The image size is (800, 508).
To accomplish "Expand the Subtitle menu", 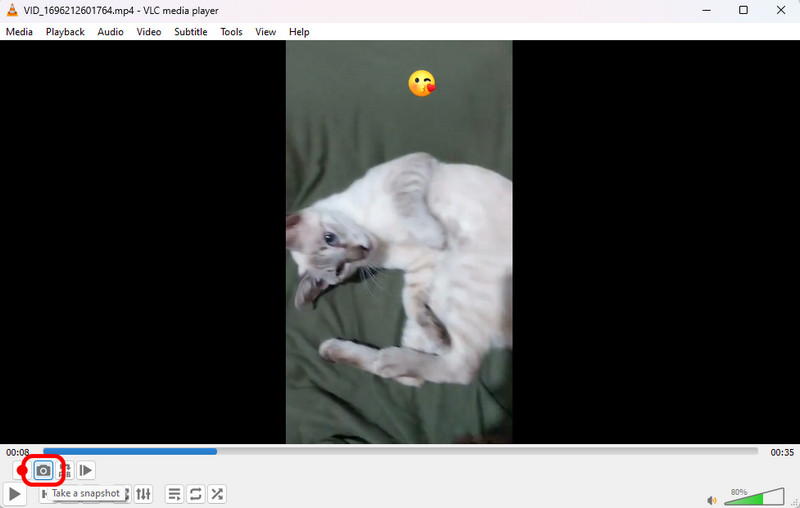I will [190, 32].
